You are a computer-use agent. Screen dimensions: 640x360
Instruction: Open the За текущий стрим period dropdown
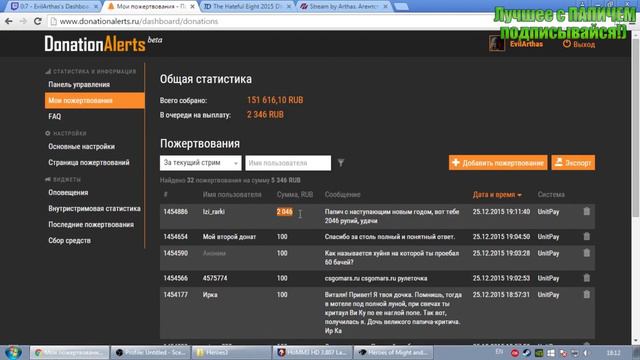pos(200,163)
